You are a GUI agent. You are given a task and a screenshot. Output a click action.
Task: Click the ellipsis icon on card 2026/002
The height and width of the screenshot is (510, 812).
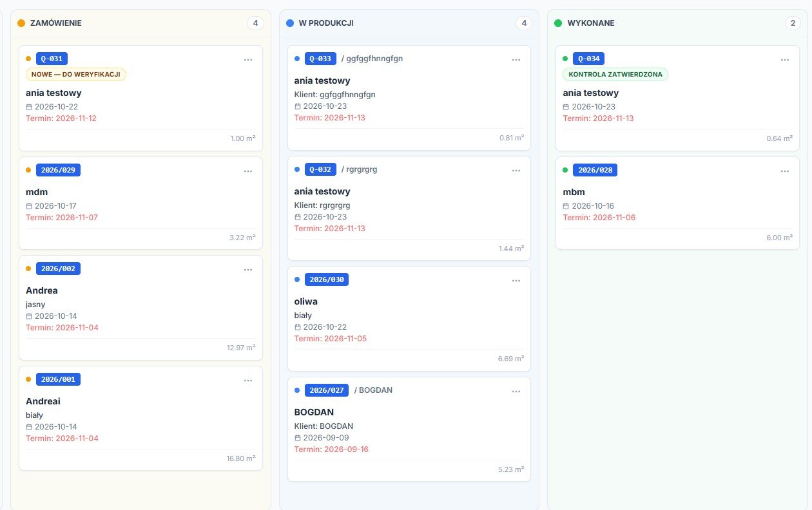pos(248,270)
